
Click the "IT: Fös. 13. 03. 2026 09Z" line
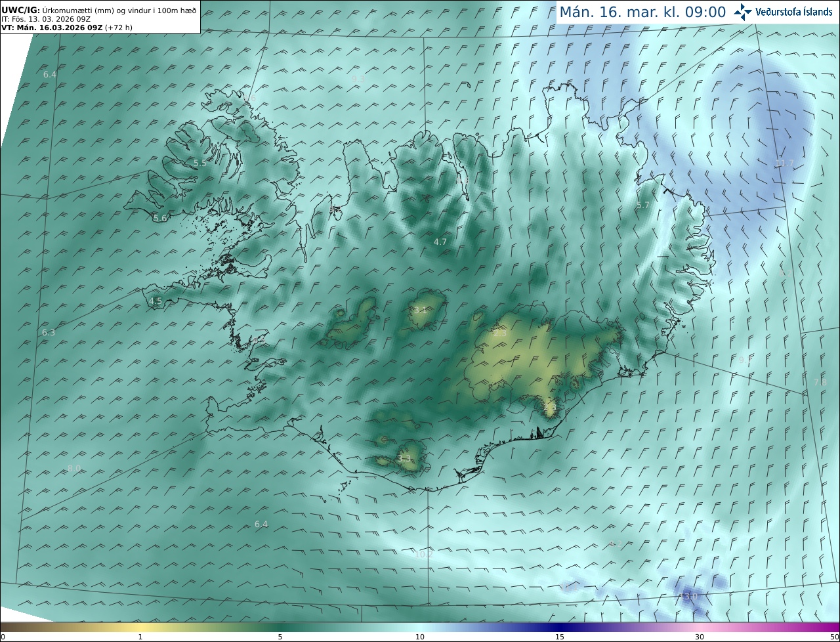[x=46, y=19]
